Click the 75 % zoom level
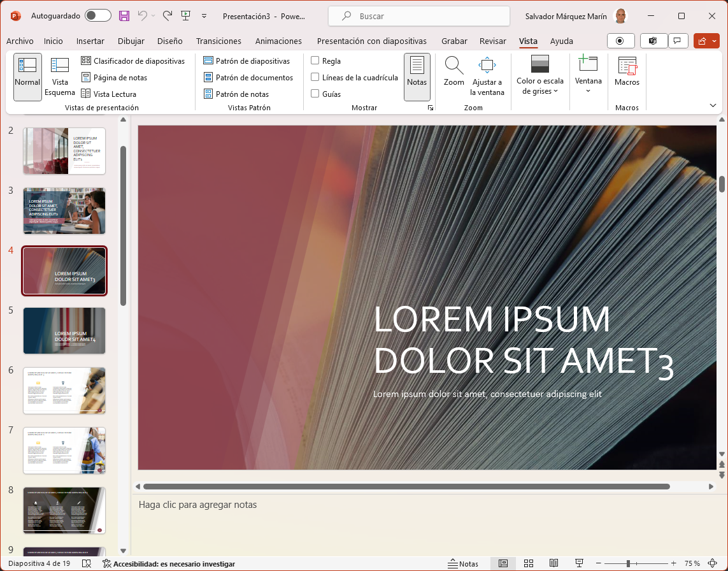Viewport: 728px width, 571px height. [692, 563]
